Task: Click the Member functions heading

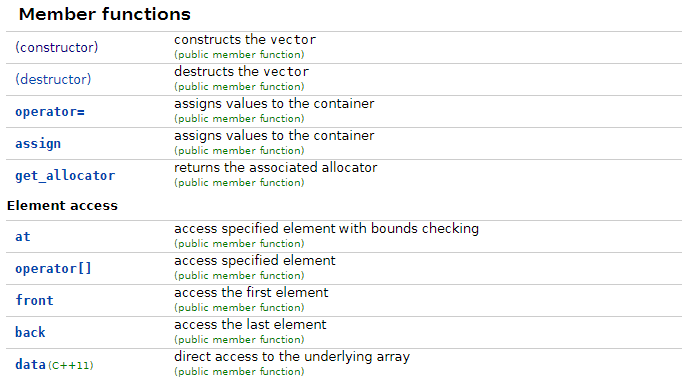Action: click(x=105, y=14)
